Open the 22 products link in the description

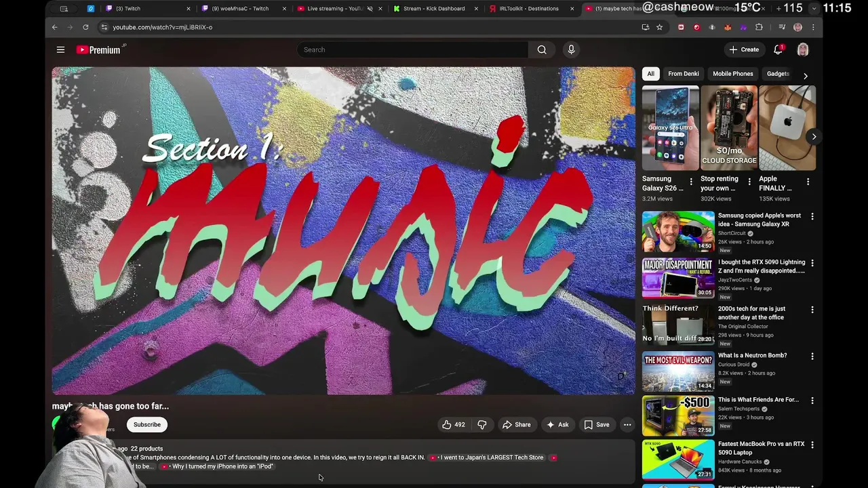click(x=146, y=449)
